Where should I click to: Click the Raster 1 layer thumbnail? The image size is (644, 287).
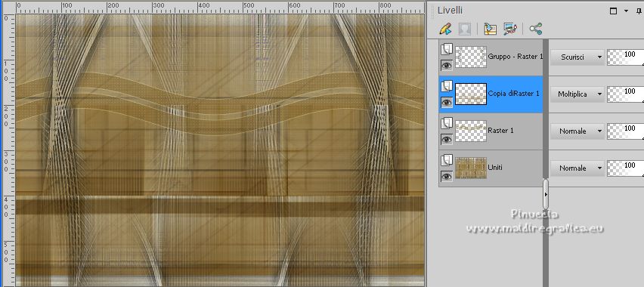coord(471,131)
